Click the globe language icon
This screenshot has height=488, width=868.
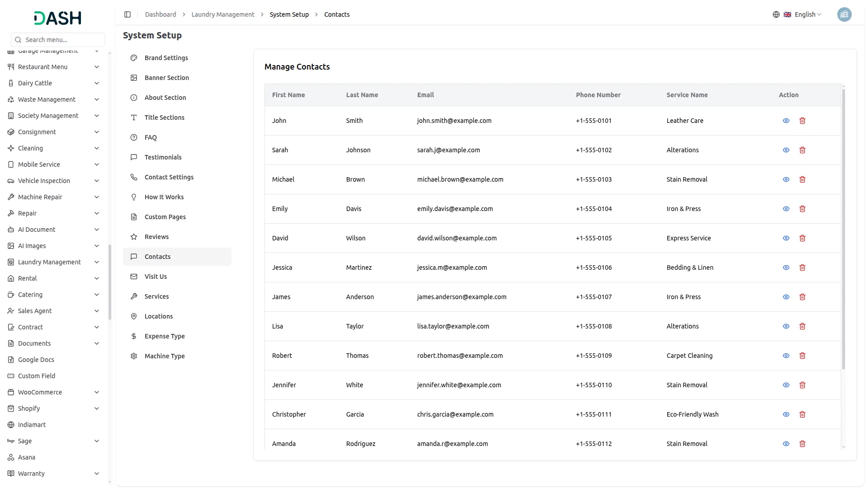(x=776, y=14)
